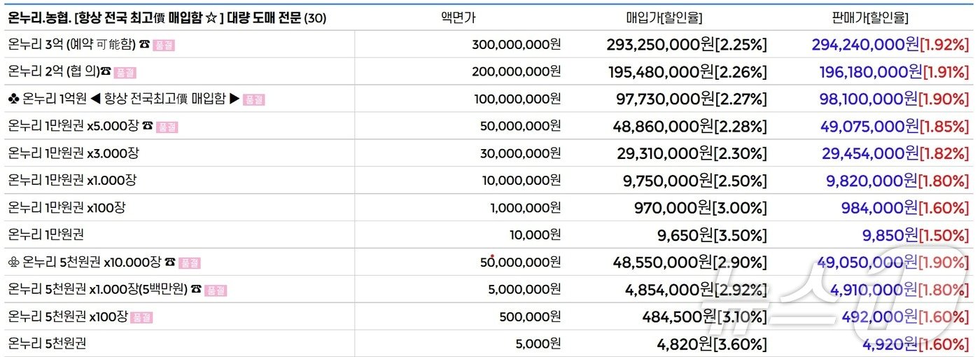The height and width of the screenshot is (357, 980).
Task: Select the 온누리 5천원권 x100장 item name
Action: click(68, 317)
